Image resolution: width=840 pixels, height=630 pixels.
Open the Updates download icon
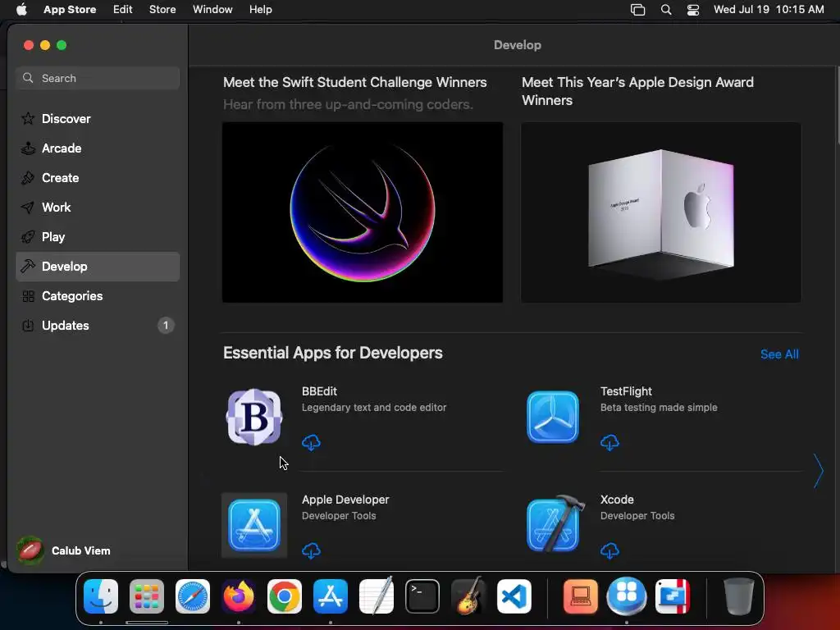click(28, 325)
